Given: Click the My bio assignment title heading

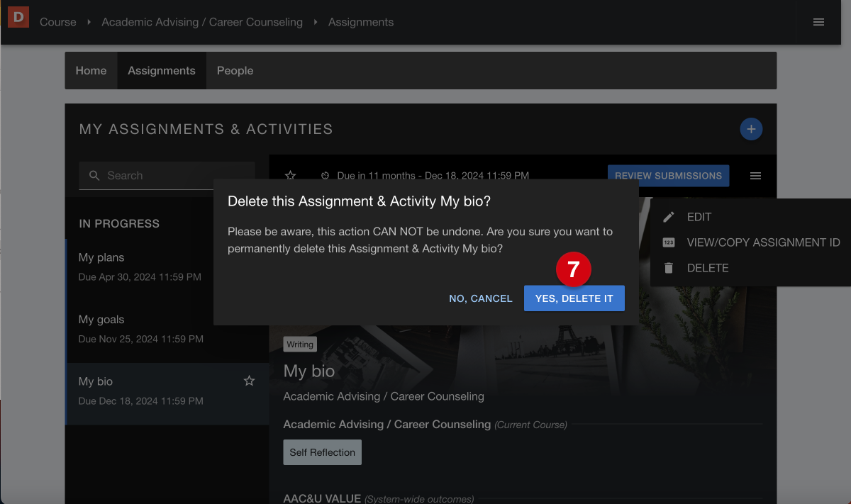Looking at the screenshot, I should (309, 371).
